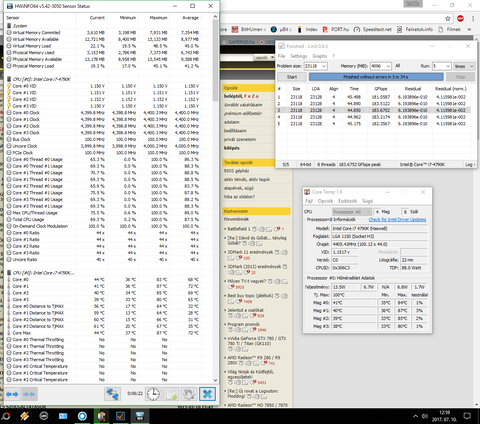The height and width of the screenshot is (424, 480).
Task: Click the 'kilépés' link on webpage
Action: pyautogui.click(x=232, y=148)
